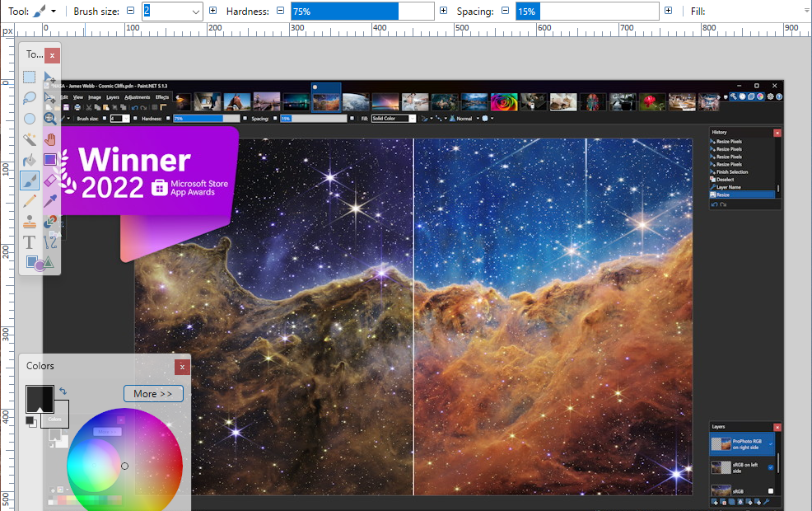
Task: Select the Rectangle Select tool
Action: pos(30,77)
